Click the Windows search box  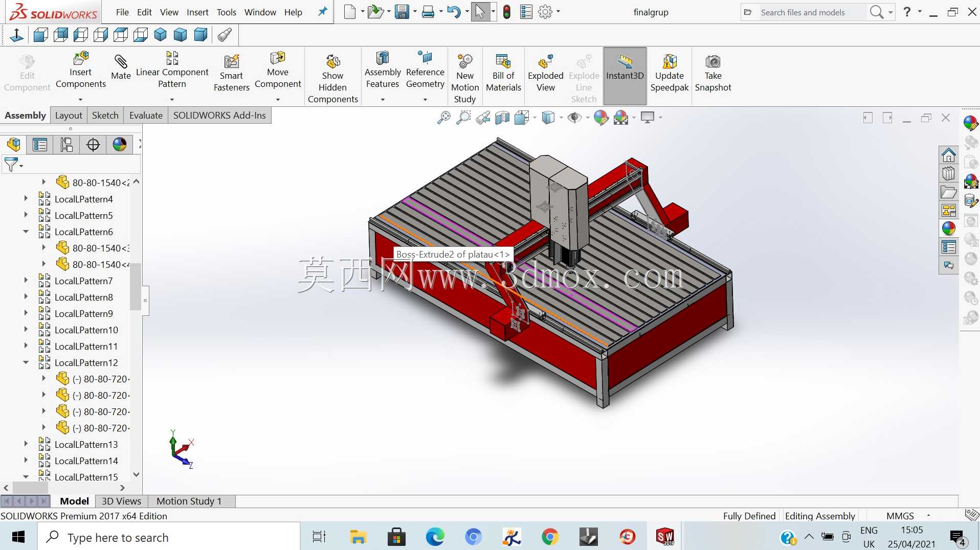point(169,537)
